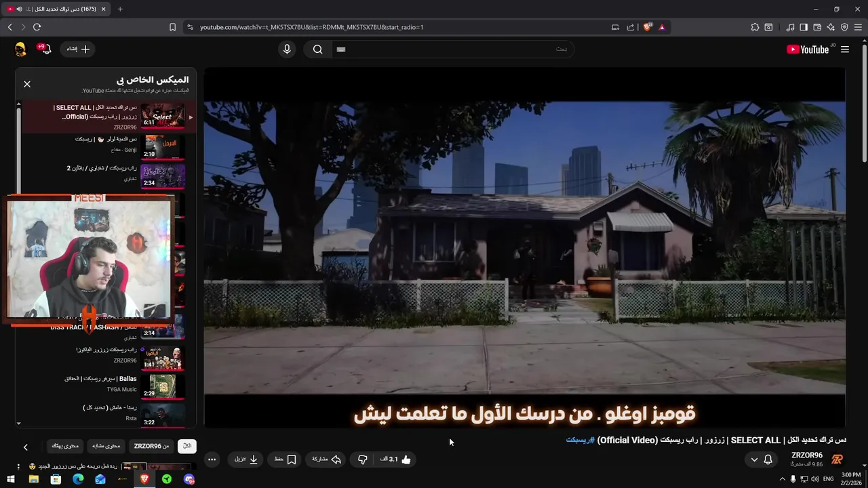Select the من ZRZOR96 filter chip
This screenshot has width=868, height=488.
pos(151,446)
